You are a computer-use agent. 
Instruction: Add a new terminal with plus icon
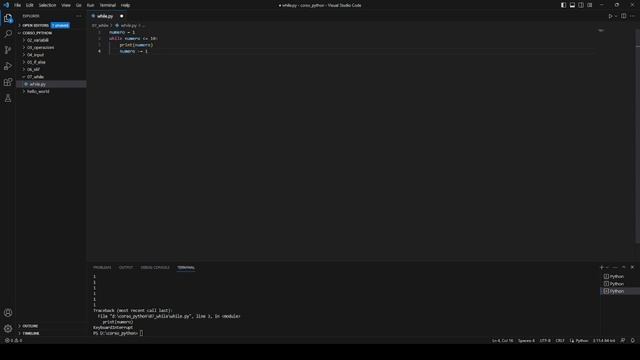pyautogui.click(x=601, y=267)
